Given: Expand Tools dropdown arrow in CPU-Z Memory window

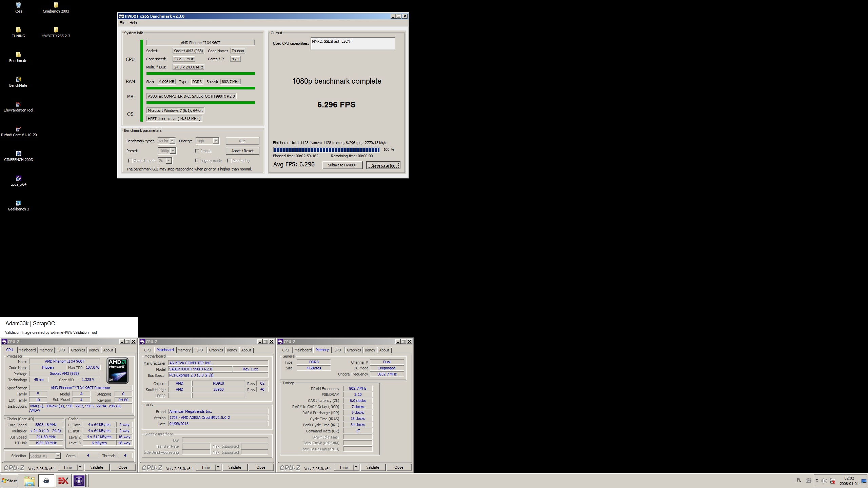Looking at the screenshot, I should pos(356,467).
